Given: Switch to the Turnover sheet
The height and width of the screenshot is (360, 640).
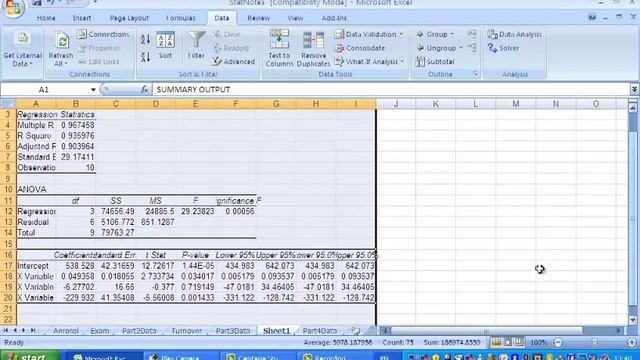Looking at the screenshot, I should 187,331.
